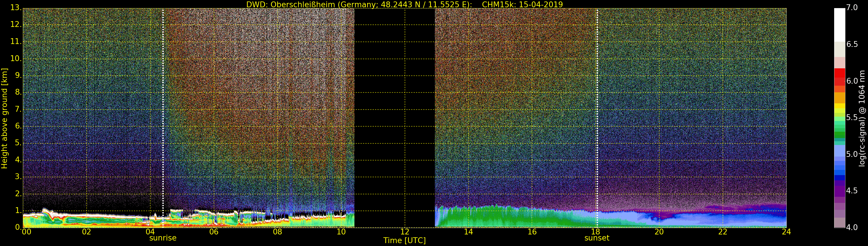Click the time axis tick label 02
Viewport: 868px width, 246px height.
pos(87,232)
